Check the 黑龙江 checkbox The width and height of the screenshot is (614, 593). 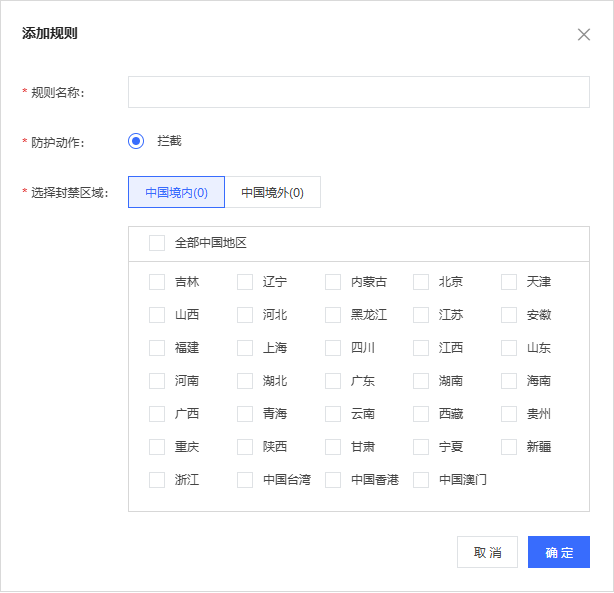point(333,315)
